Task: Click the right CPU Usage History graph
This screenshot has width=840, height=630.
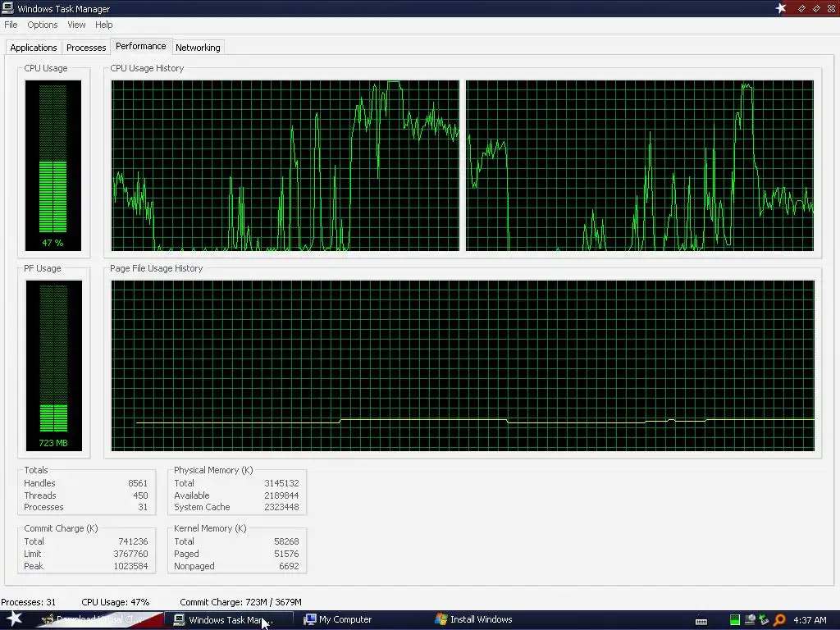Action: (x=640, y=166)
